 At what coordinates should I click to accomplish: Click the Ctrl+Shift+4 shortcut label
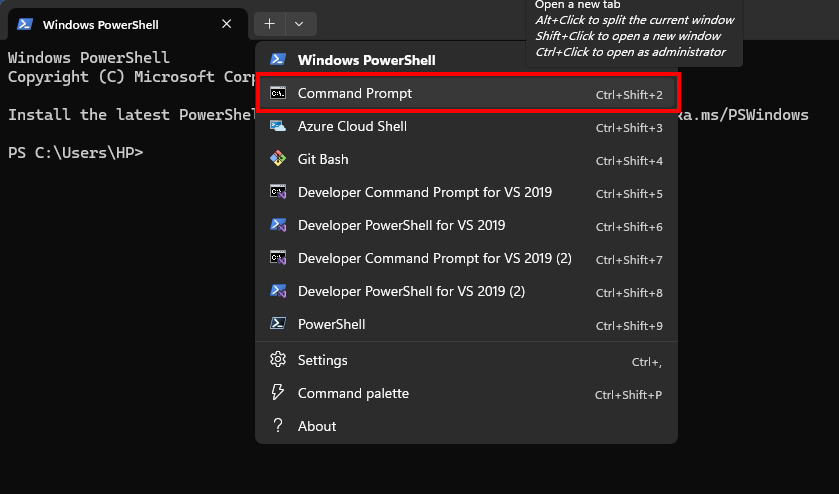coord(629,161)
